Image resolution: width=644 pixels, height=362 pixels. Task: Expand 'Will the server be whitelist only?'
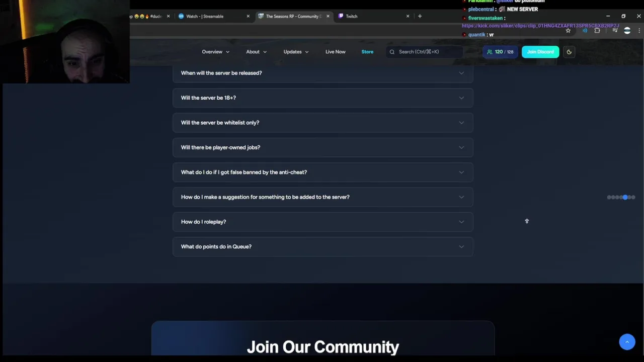(x=323, y=123)
